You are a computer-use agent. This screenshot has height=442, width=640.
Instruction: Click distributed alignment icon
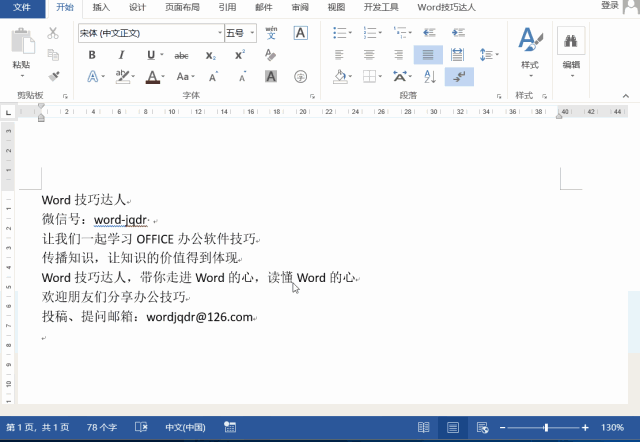tap(458, 54)
